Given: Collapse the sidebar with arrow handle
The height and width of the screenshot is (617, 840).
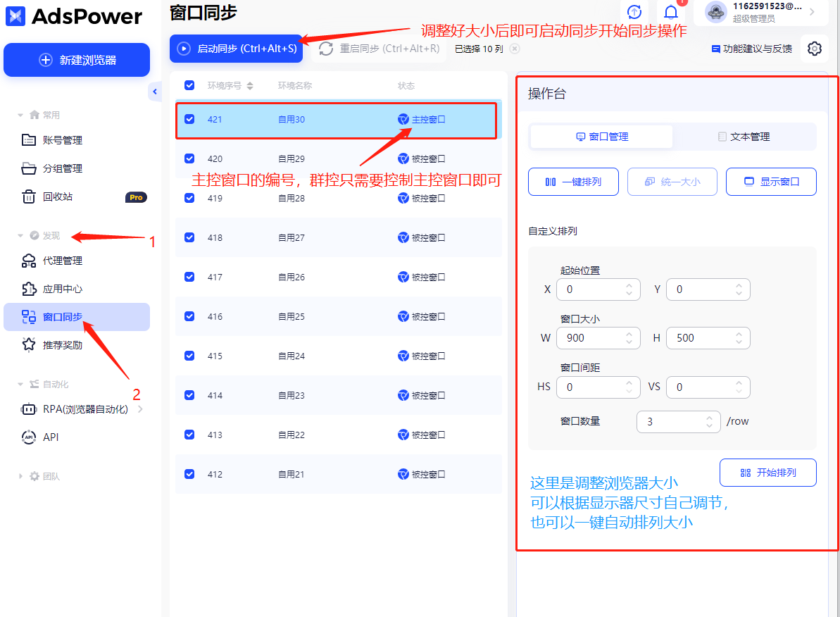Looking at the screenshot, I should (x=155, y=92).
